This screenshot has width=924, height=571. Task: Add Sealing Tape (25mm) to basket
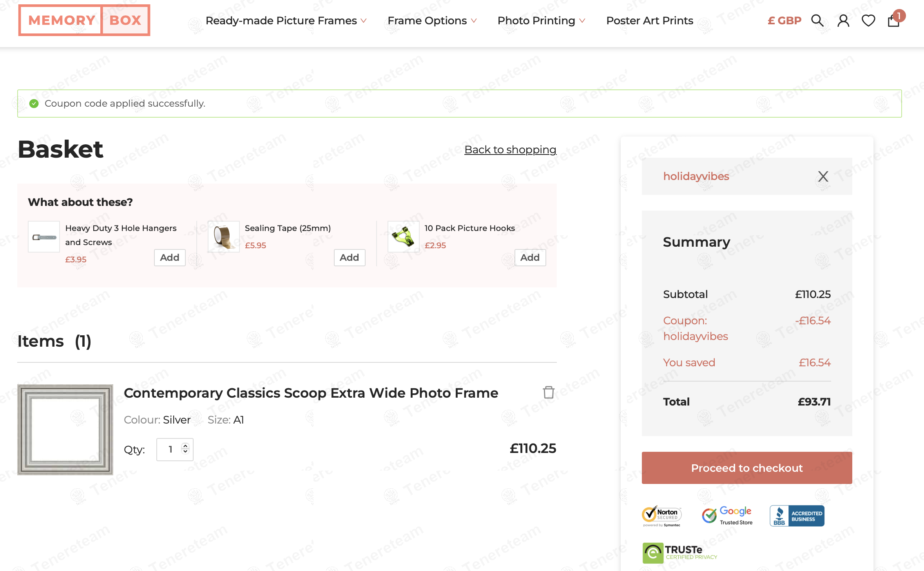pyautogui.click(x=349, y=258)
